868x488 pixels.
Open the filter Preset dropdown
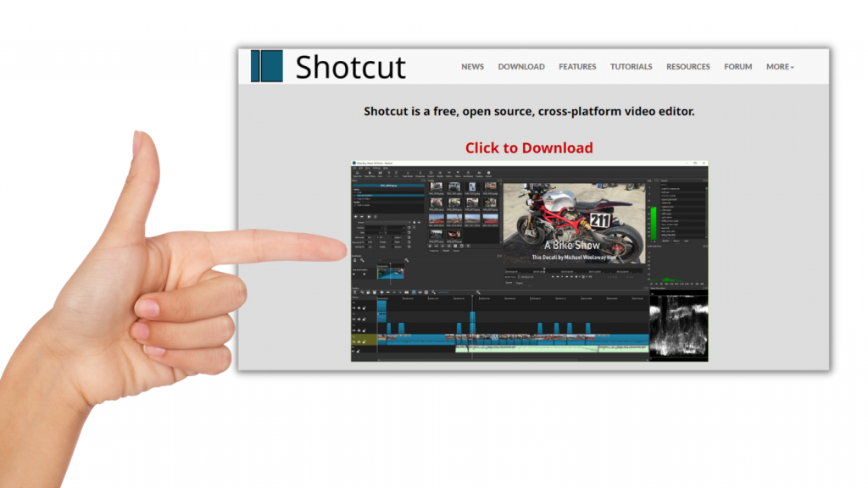pos(388,223)
